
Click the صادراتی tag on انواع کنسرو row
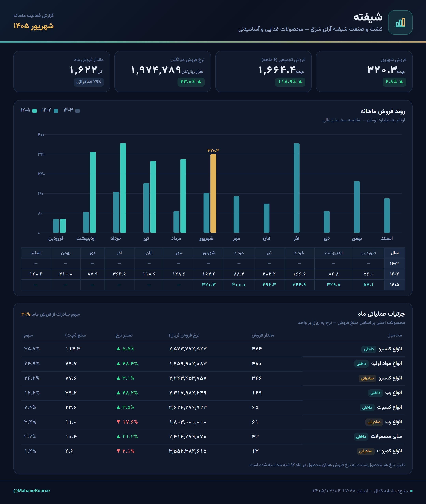tap(367, 378)
